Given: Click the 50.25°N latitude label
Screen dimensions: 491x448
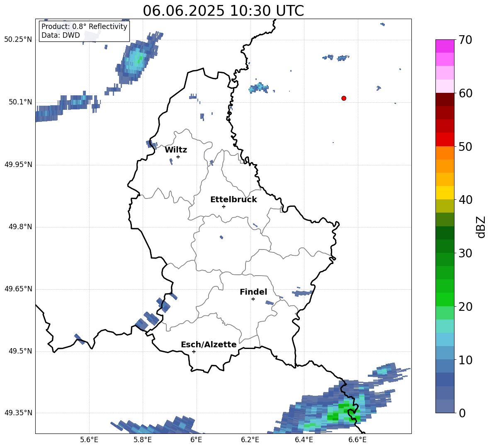Looking at the screenshot, I should click(18, 40).
